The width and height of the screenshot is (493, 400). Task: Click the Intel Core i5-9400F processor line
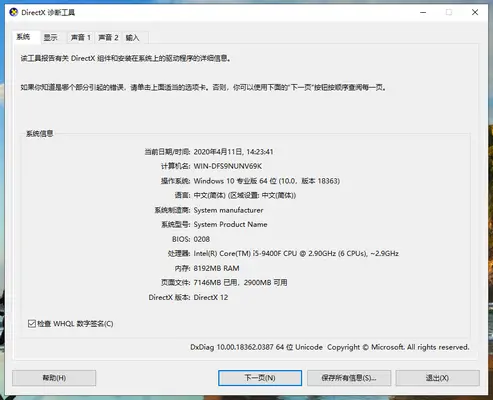296,253
